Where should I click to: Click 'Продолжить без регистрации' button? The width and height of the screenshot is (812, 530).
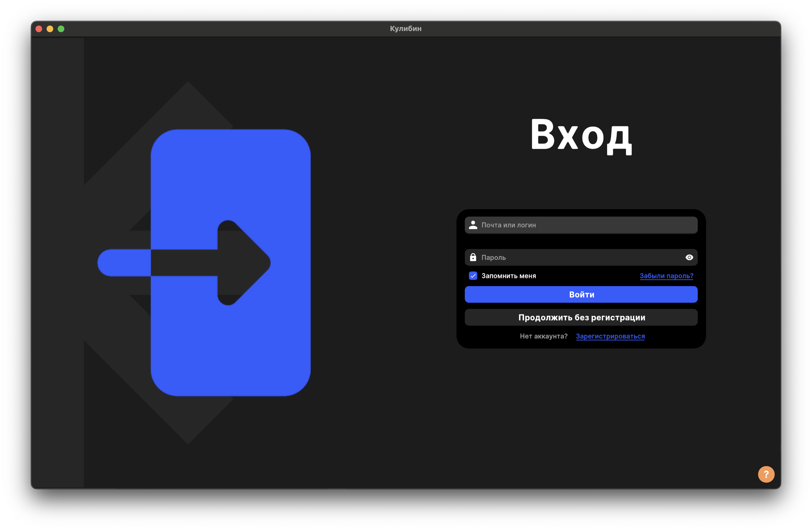(x=581, y=317)
